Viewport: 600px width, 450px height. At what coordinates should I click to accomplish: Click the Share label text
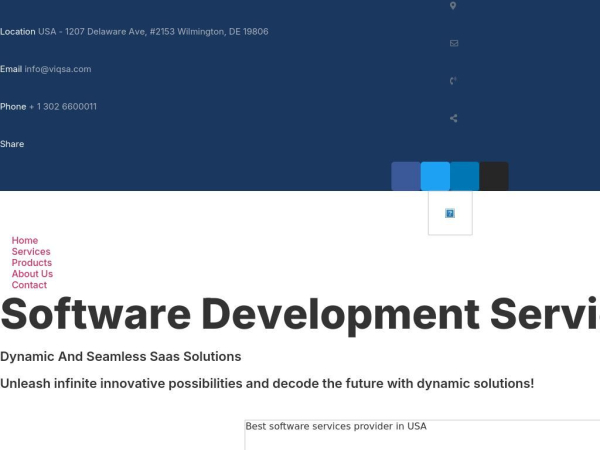point(12,144)
